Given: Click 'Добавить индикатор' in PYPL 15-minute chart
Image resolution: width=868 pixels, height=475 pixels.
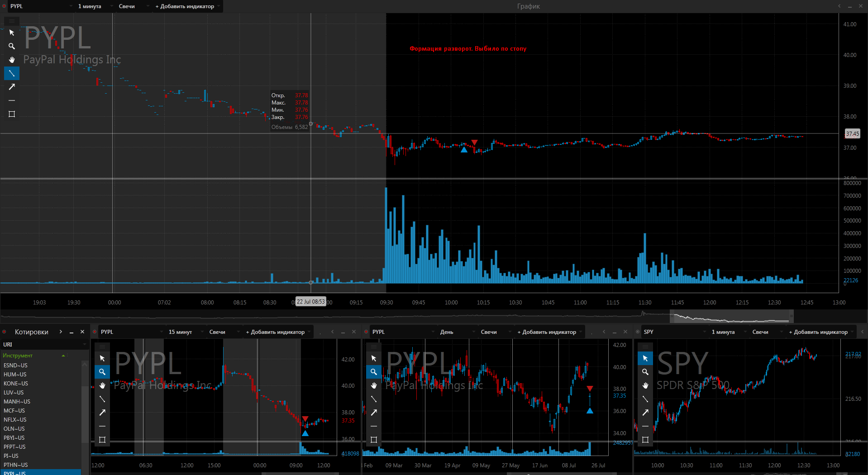Looking at the screenshot, I should [x=277, y=332].
